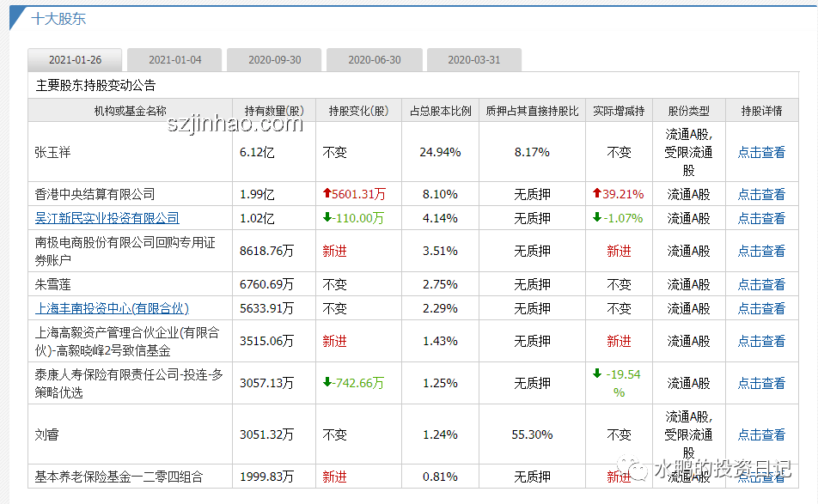Open 上海丰南投资中心(有限合伙) link
The width and height of the screenshot is (818, 504).
click(112, 308)
